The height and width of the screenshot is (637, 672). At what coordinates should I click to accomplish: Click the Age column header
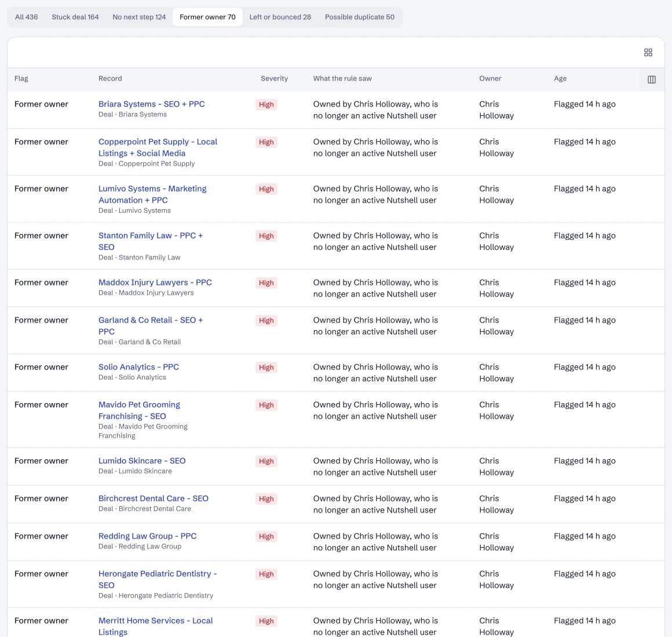pos(560,78)
